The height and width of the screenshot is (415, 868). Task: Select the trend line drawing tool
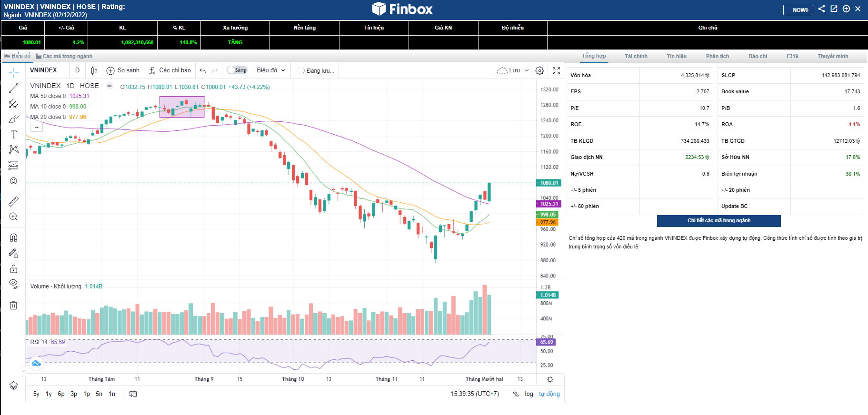point(13,88)
